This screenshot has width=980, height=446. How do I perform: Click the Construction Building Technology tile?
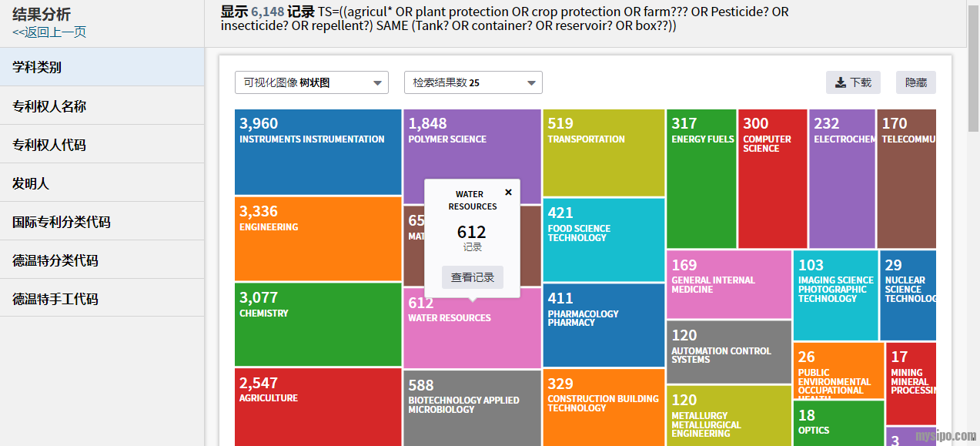[604, 407]
